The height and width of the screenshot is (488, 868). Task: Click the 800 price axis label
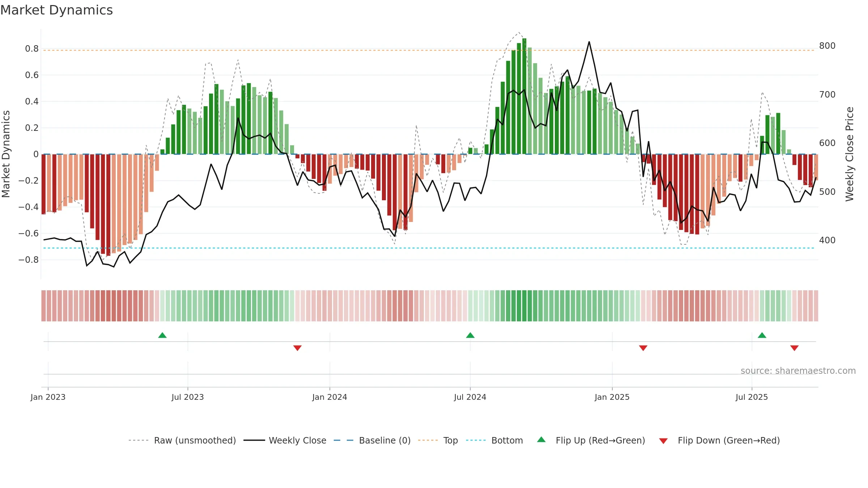pos(827,46)
